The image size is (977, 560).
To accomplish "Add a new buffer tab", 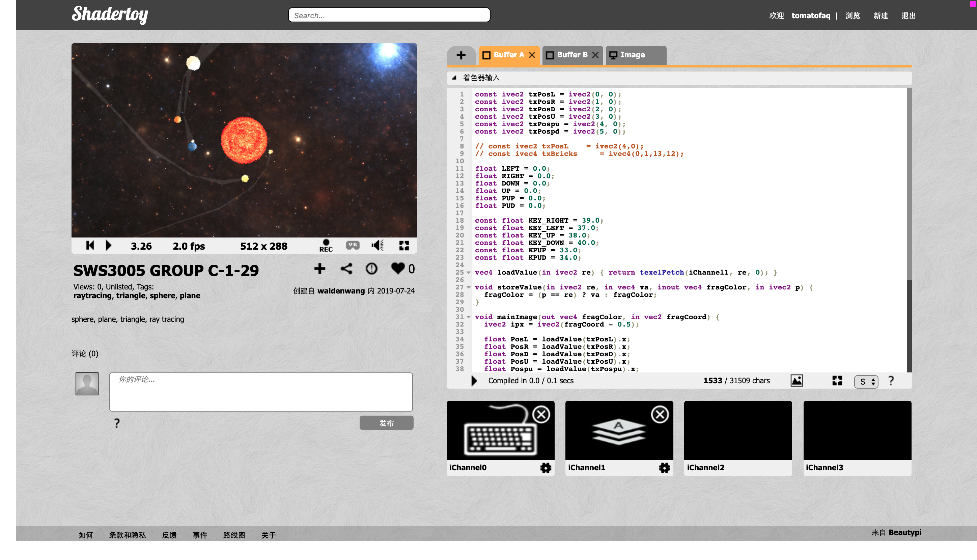I will 461,55.
